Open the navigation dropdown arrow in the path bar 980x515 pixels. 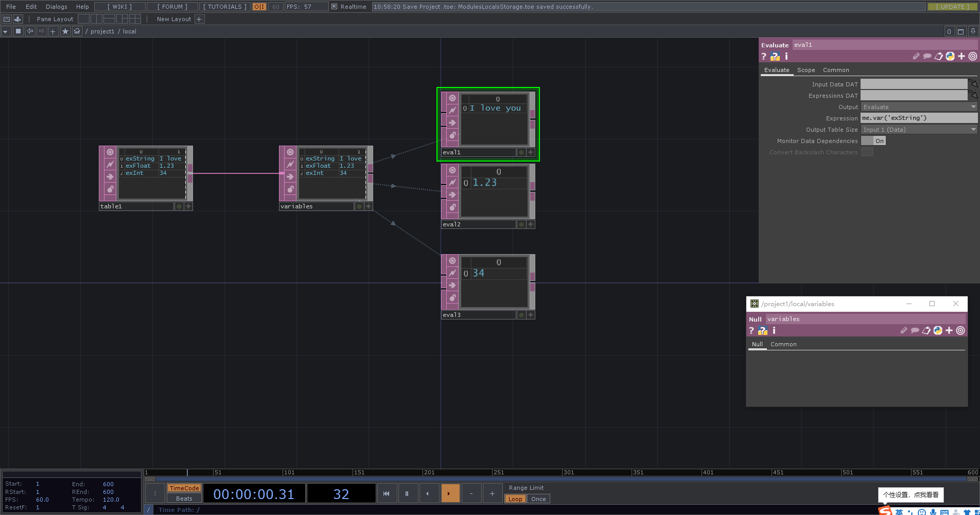5,31
